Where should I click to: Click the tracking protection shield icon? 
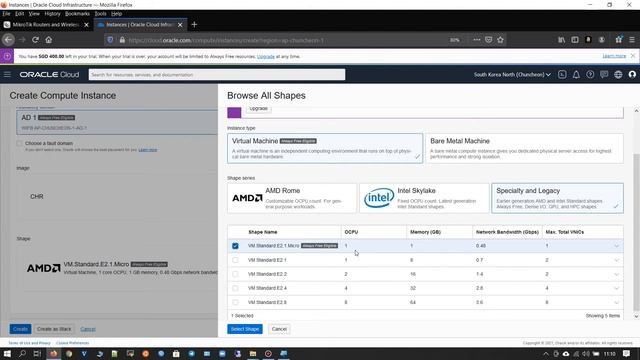click(x=110, y=40)
